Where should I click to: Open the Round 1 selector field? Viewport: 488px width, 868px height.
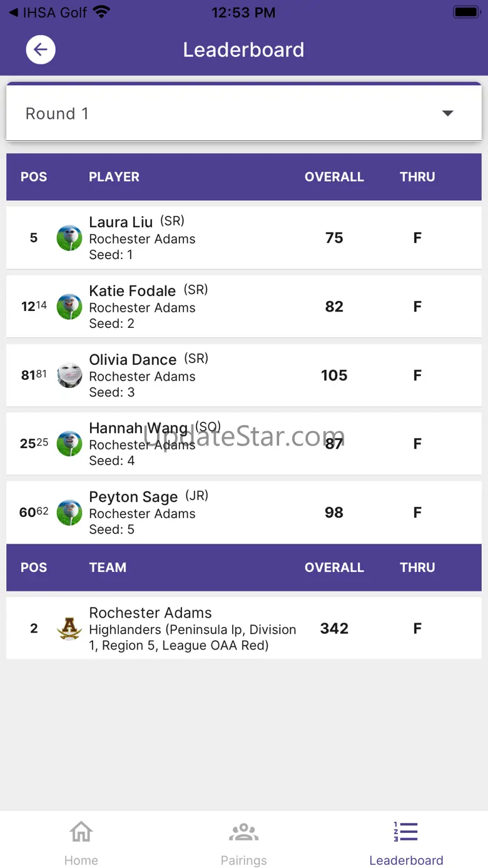point(244,113)
